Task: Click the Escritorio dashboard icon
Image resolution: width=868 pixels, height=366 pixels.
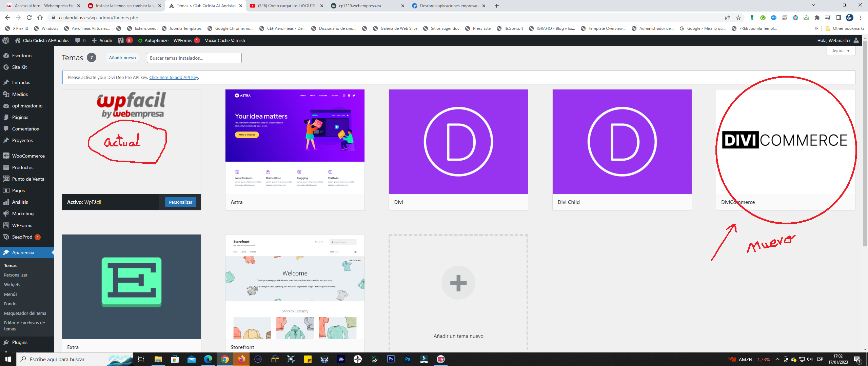Action: click(6, 56)
